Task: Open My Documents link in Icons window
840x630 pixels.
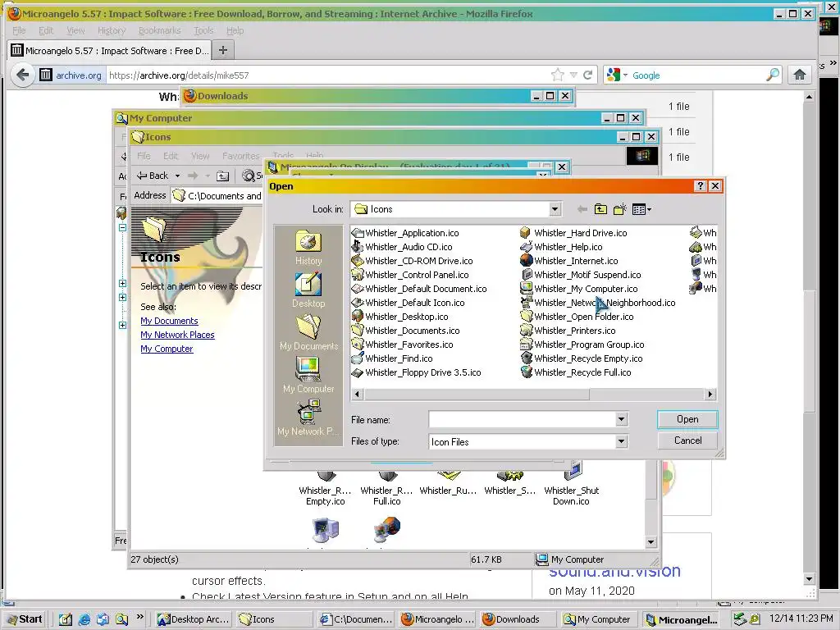Action: pos(169,321)
